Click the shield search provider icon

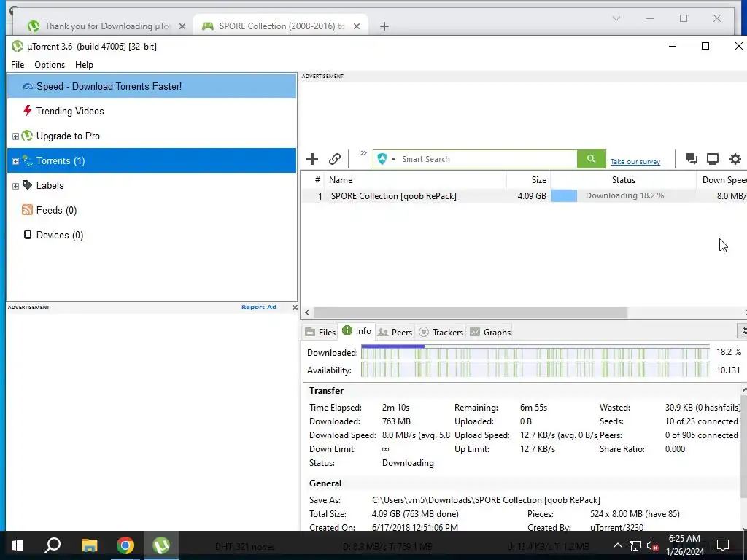pyautogui.click(x=382, y=159)
